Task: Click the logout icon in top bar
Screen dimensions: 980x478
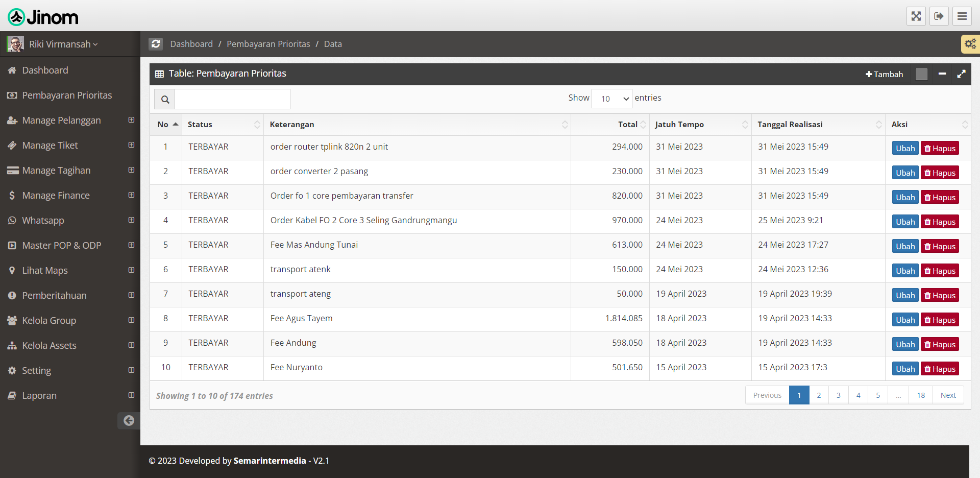Action: [939, 16]
